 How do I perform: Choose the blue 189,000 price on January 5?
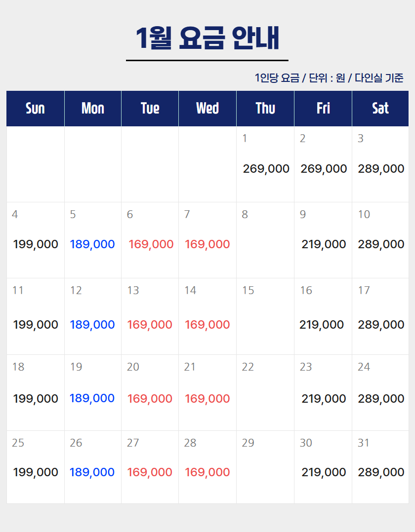92,244
